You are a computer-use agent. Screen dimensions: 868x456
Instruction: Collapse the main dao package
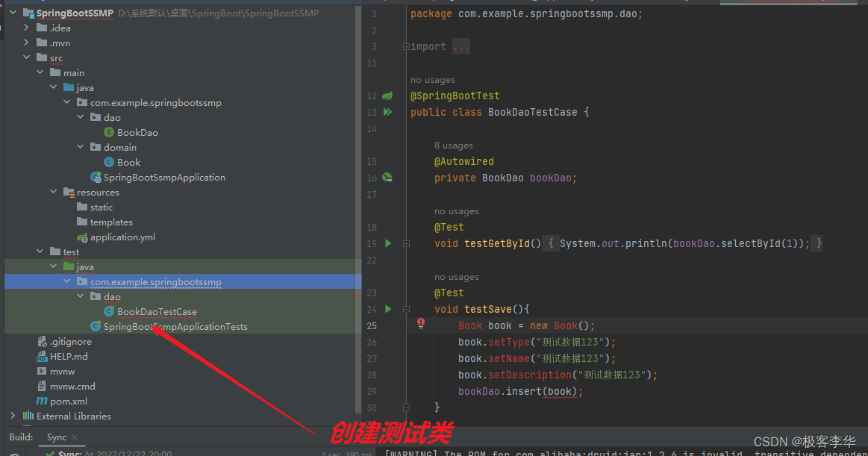point(81,116)
